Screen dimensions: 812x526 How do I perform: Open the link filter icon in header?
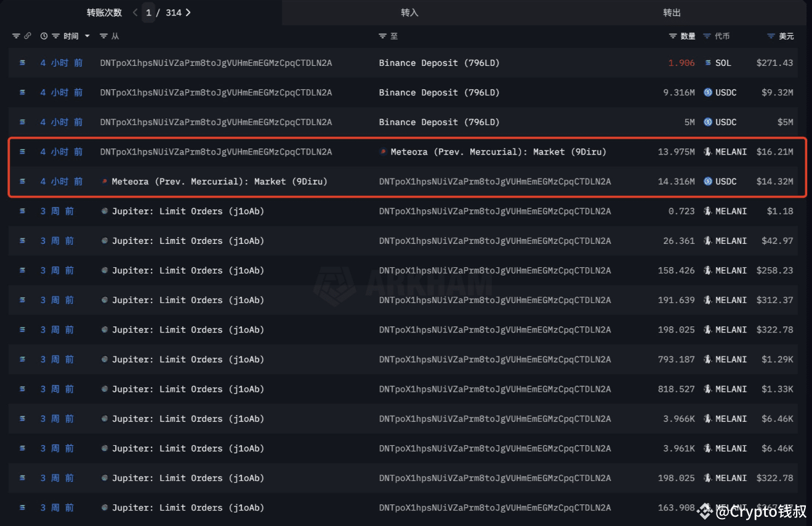[x=28, y=36]
